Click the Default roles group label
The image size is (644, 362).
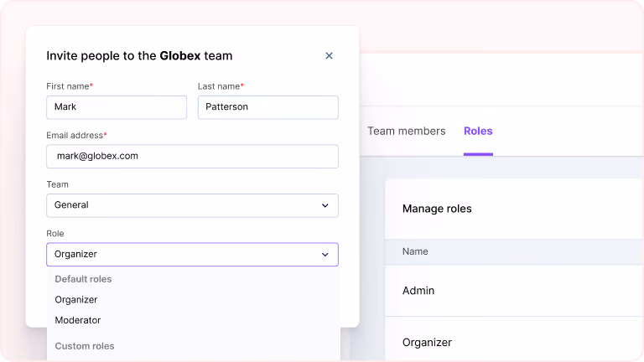click(x=83, y=279)
